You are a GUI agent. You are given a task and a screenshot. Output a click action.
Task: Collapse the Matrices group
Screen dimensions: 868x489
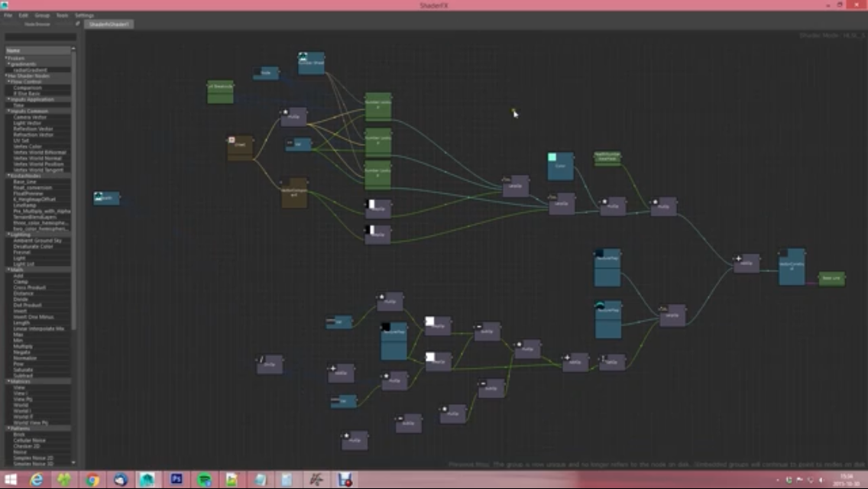point(9,381)
